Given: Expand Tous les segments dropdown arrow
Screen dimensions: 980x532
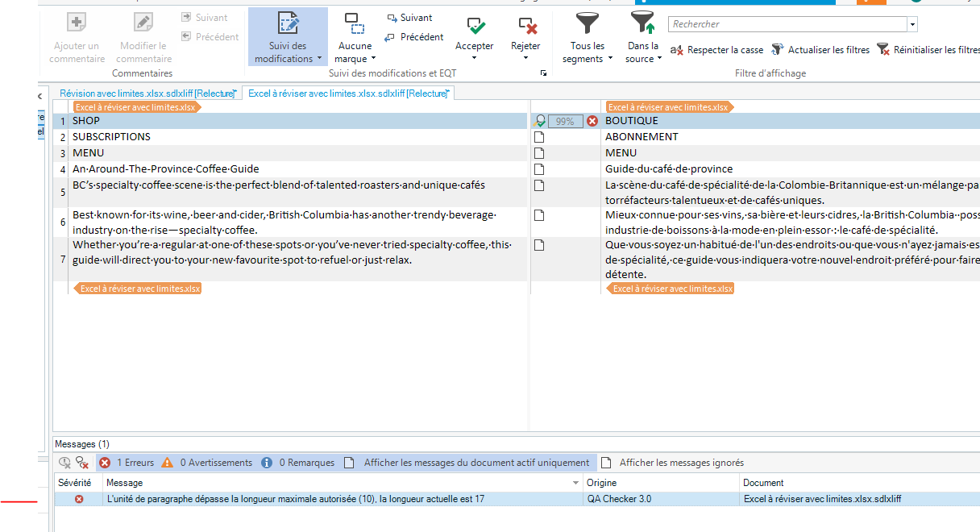Looking at the screenshot, I should (x=609, y=59).
